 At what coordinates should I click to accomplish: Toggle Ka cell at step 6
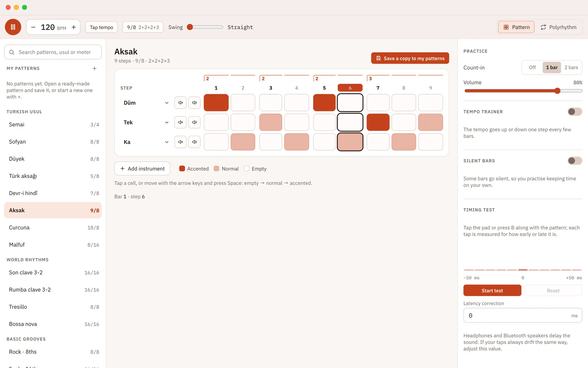click(x=350, y=142)
